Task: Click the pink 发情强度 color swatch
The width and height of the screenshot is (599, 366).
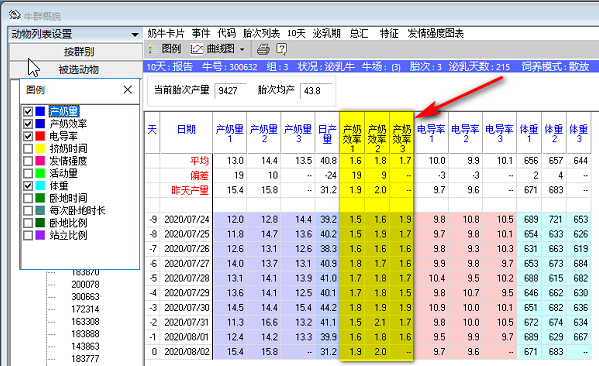Action: [x=40, y=161]
